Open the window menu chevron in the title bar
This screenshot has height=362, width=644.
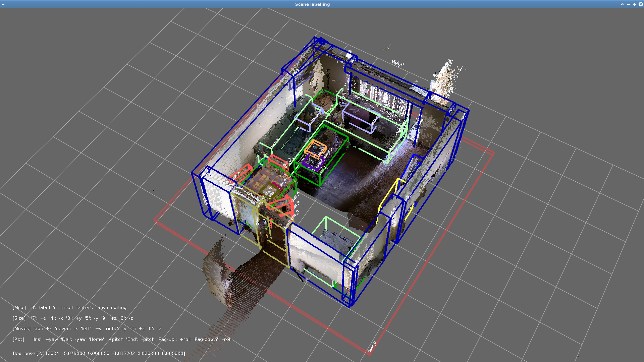3,4
